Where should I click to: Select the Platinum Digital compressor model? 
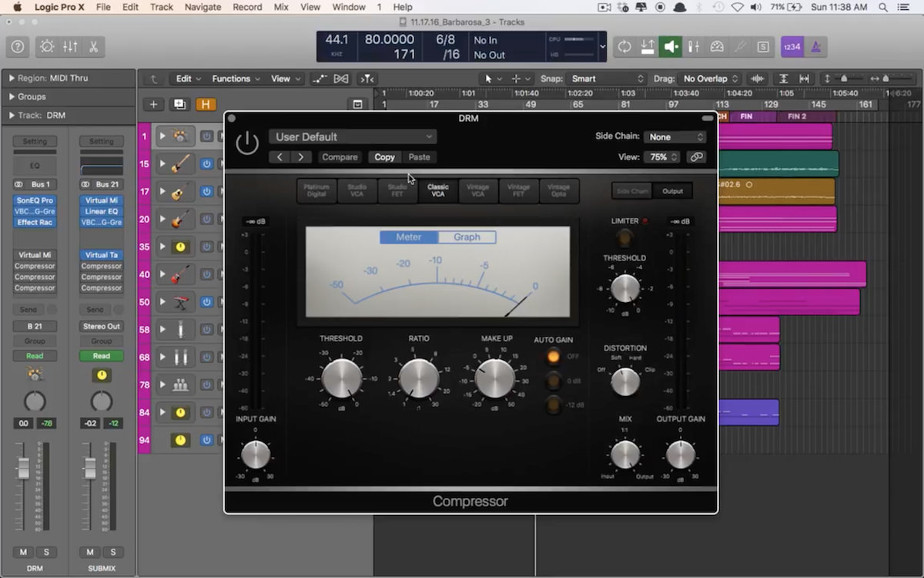pos(316,190)
